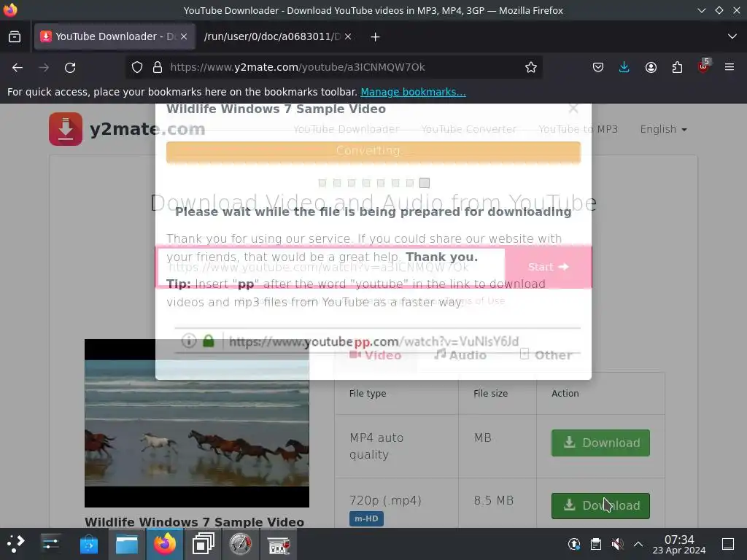The height and width of the screenshot is (560, 747).
Task: Click the horses video thumbnail
Action: (x=197, y=423)
